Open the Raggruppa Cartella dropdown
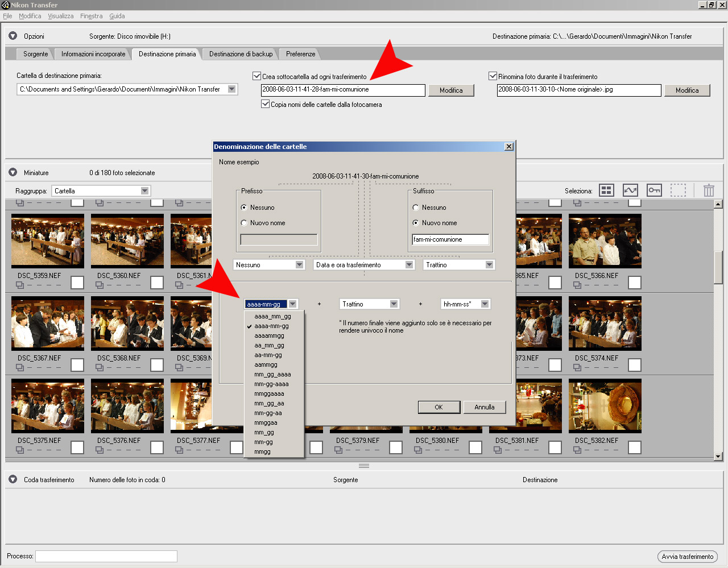 coord(144,191)
